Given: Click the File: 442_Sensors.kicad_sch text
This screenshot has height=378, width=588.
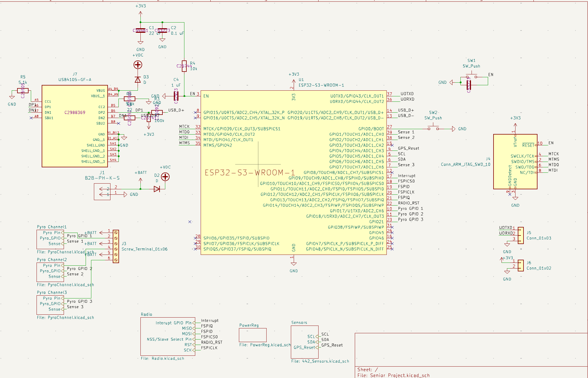Looking at the screenshot, I should click(320, 361).
